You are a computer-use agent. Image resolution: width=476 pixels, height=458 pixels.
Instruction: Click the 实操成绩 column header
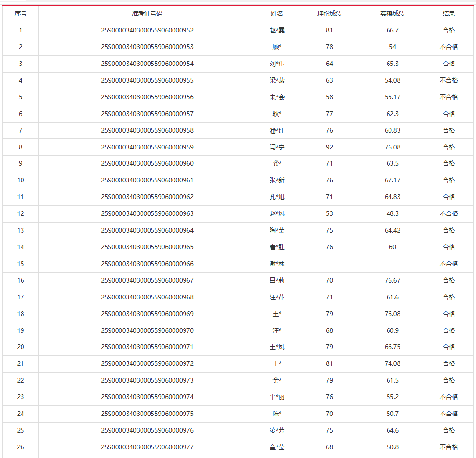pyautogui.click(x=392, y=14)
